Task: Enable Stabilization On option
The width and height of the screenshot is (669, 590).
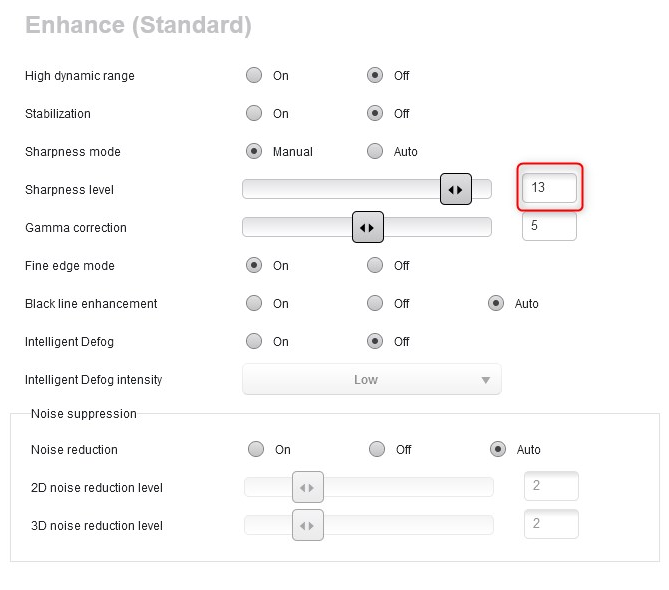Action: (254, 113)
